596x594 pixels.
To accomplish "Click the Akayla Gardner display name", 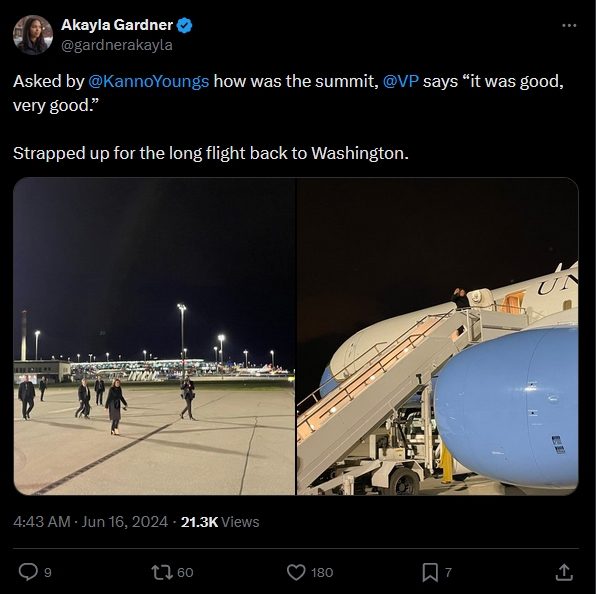I will (117, 25).
